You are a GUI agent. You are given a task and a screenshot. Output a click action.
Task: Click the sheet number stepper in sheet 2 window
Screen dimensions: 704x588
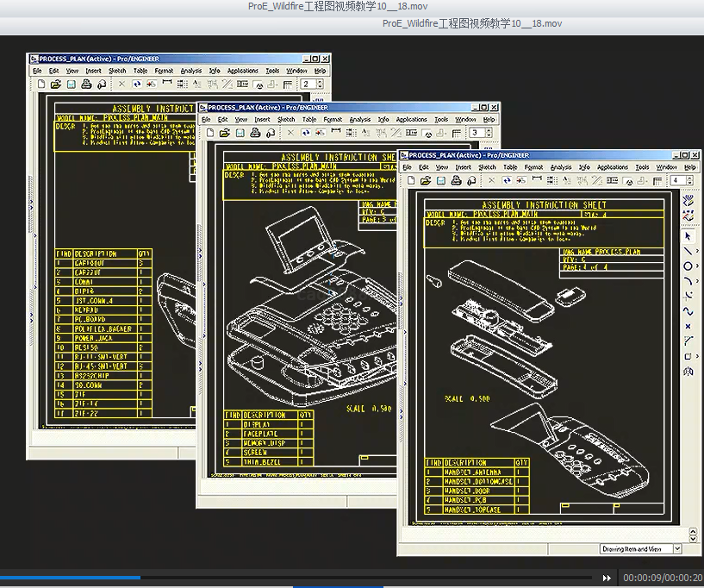pos(321,84)
